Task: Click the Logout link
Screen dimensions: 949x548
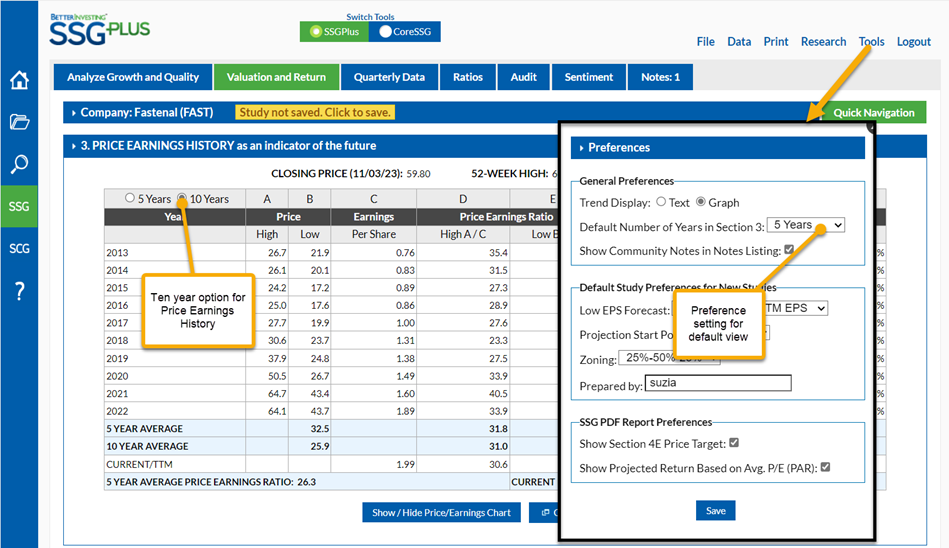Action: click(913, 42)
